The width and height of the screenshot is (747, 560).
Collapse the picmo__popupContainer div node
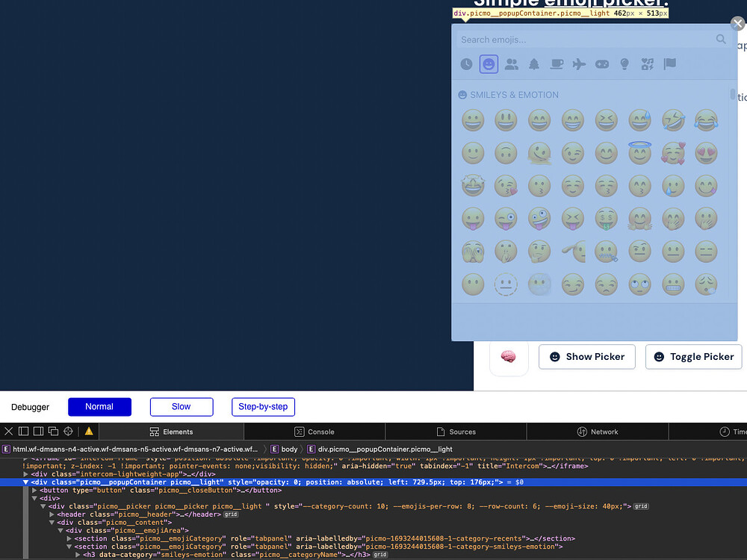(26, 482)
